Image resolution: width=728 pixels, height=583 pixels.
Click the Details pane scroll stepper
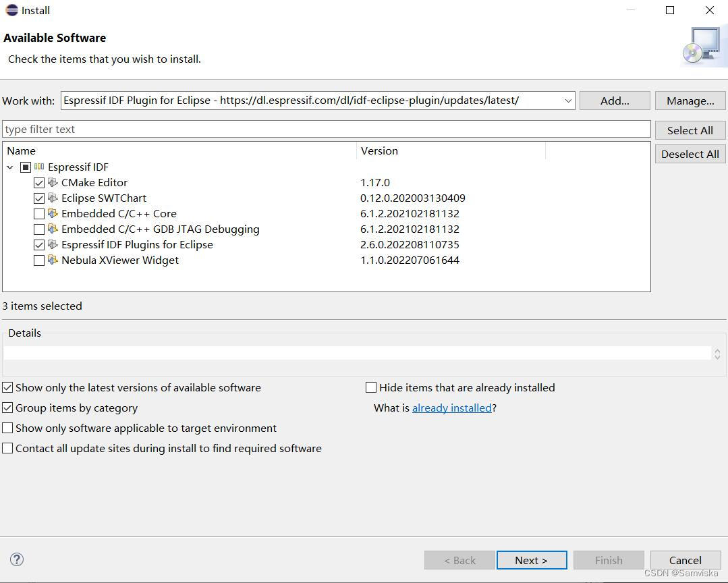click(x=717, y=353)
